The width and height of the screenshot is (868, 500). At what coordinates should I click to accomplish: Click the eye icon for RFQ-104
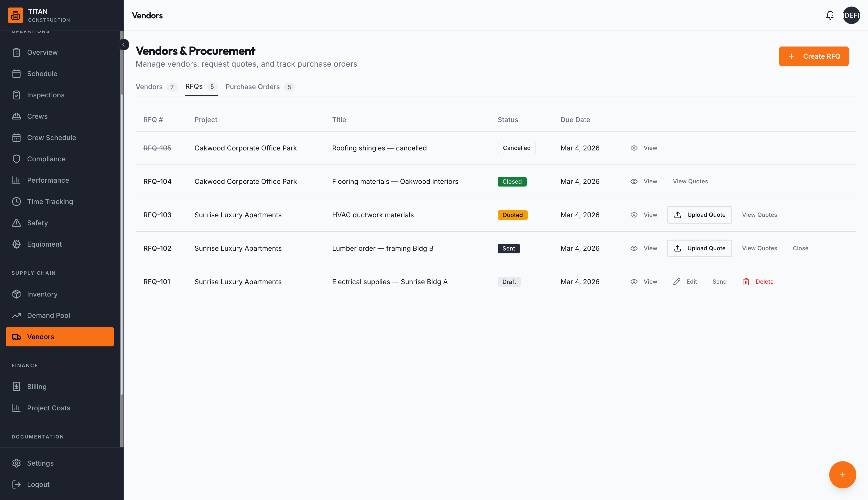[x=634, y=181]
